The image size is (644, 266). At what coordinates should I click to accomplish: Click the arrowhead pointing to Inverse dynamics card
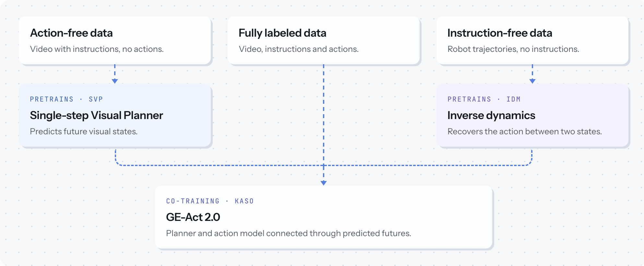532,81
